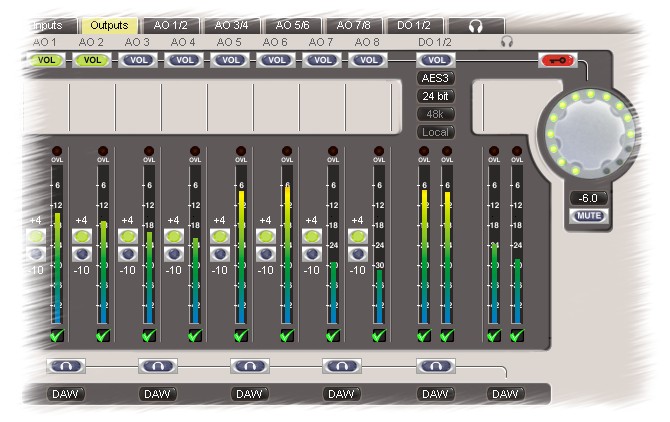Clear the OVL indicator on AO 5
This screenshot has height=422, width=670.
click(x=241, y=151)
